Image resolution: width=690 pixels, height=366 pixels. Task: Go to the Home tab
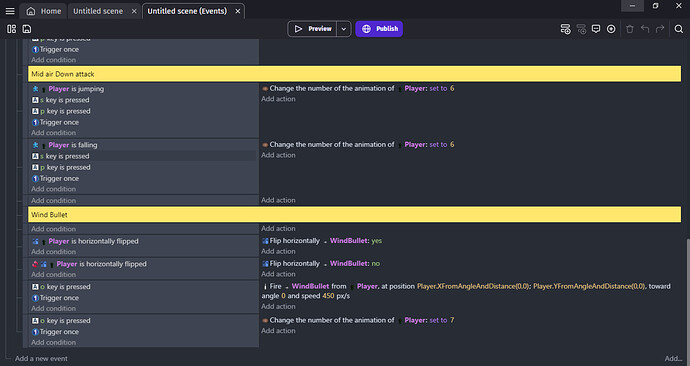tap(44, 11)
